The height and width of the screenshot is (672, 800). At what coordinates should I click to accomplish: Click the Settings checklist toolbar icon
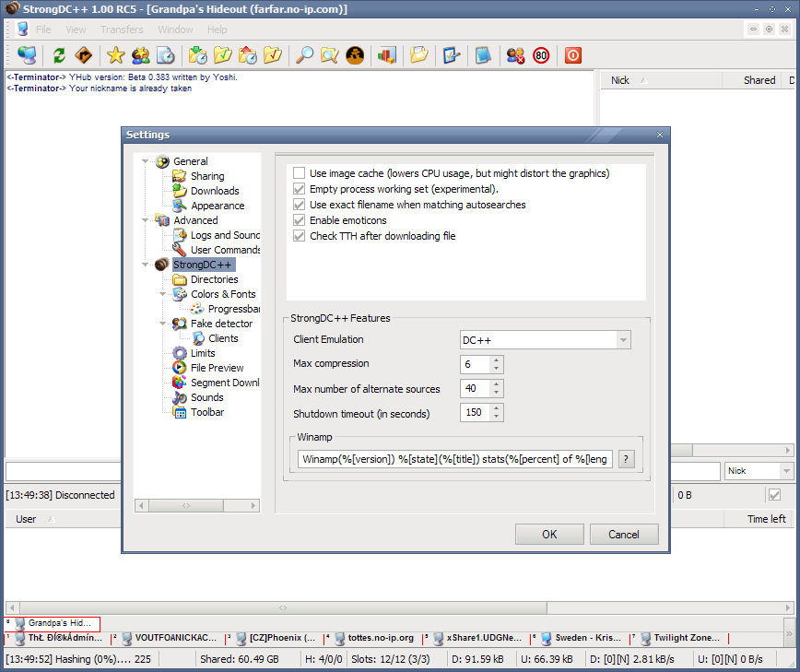pos(451,55)
